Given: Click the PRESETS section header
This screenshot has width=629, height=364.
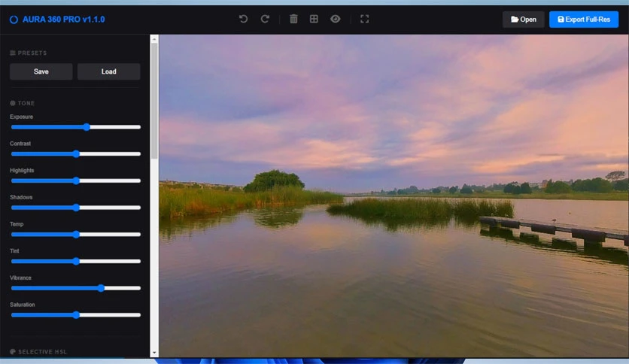Looking at the screenshot, I should click(x=29, y=53).
